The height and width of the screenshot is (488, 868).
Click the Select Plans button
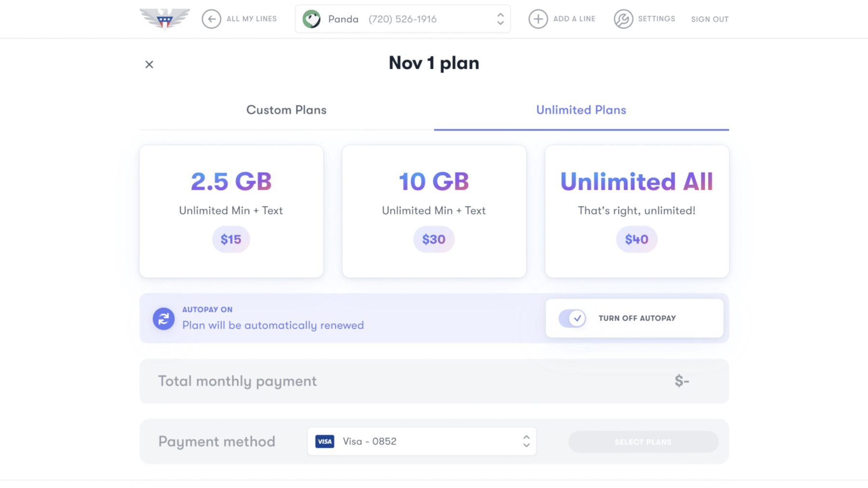point(643,441)
